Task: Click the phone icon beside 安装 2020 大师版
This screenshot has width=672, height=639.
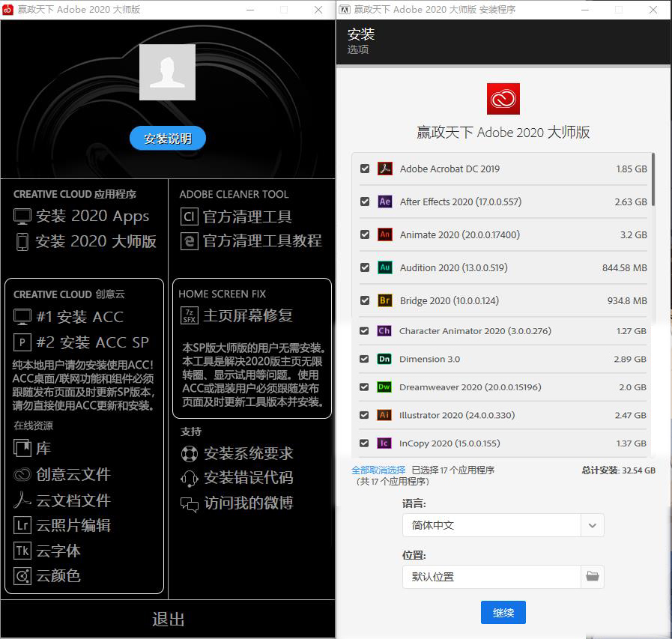Action: coord(22,242)
